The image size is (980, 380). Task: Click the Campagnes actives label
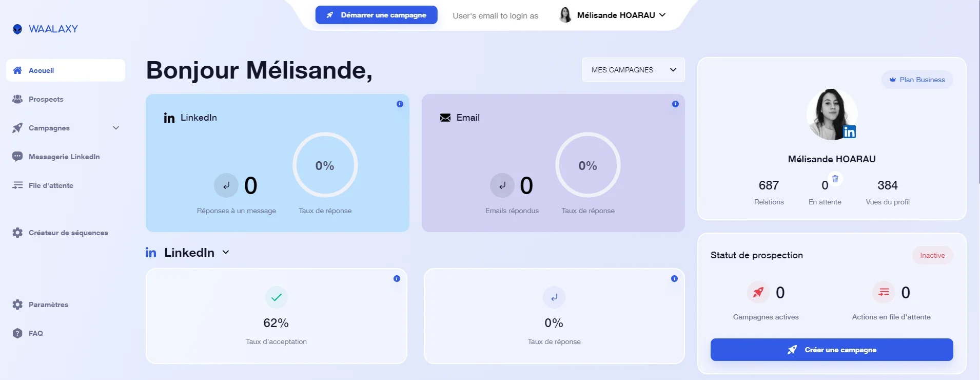point(766,317)
